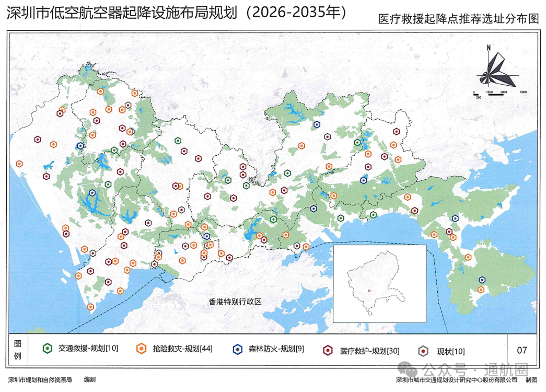Click the dark red 医疗救护-规划 legend icon
This screenshot has height=392, width=546.
point(328,350)
